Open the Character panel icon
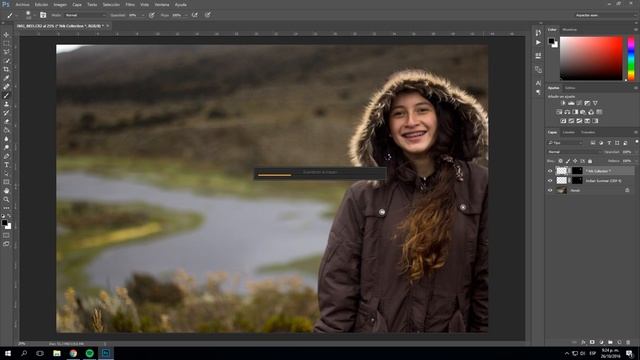 (x=538, y=83)
